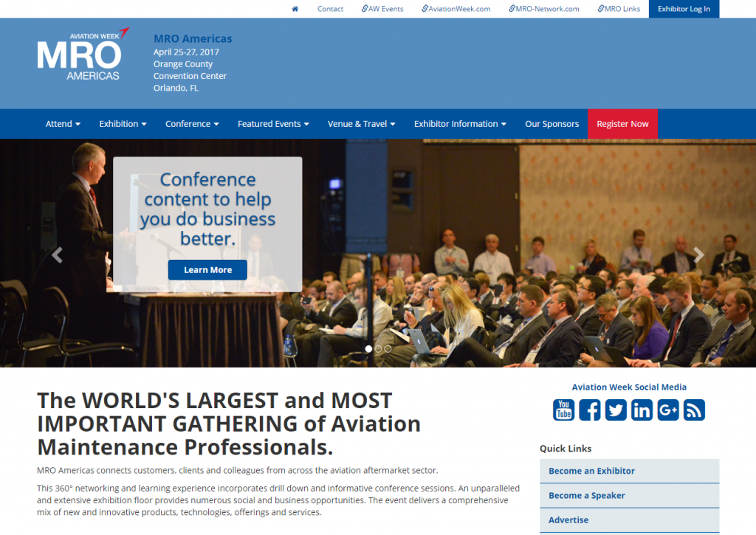The width and height of the screenshot is (756, 535).
Task: Go to next carousel slide arrow
Action: 698,255
